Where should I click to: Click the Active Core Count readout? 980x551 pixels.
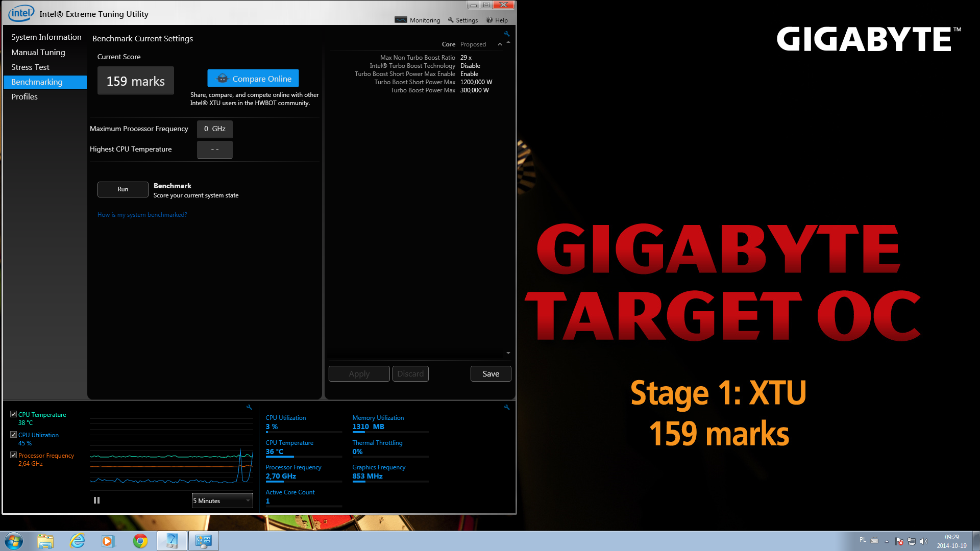click(x=304, y=497)
